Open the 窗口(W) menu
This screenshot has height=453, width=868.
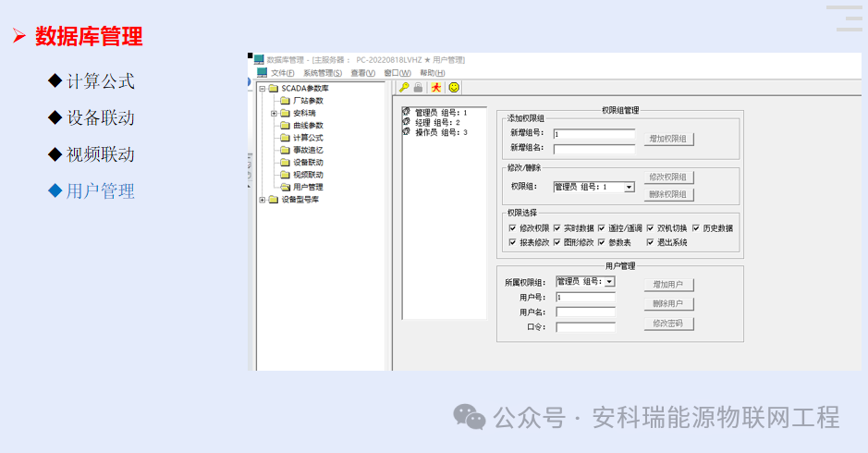(x=397, y=73)
